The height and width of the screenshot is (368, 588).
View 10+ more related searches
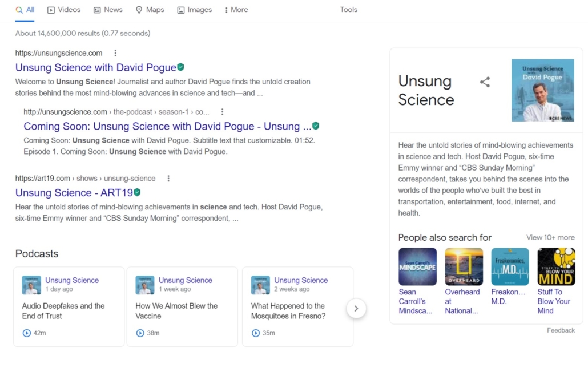(x=550, y=237)
